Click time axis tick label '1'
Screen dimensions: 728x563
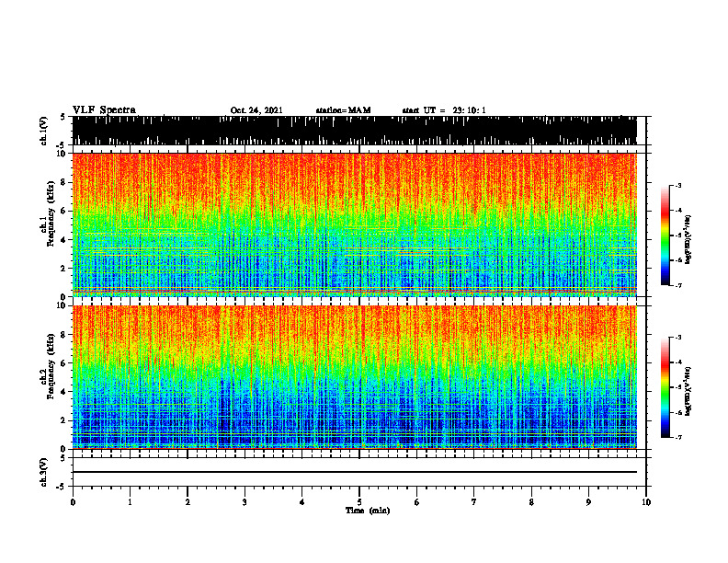(130, 502)
